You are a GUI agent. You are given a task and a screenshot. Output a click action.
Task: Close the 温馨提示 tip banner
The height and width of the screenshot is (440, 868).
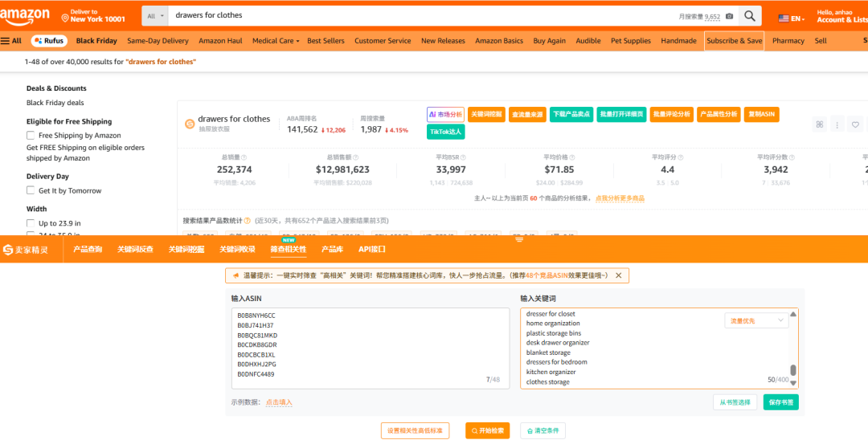pyautogui.click(x=618, y=275)
